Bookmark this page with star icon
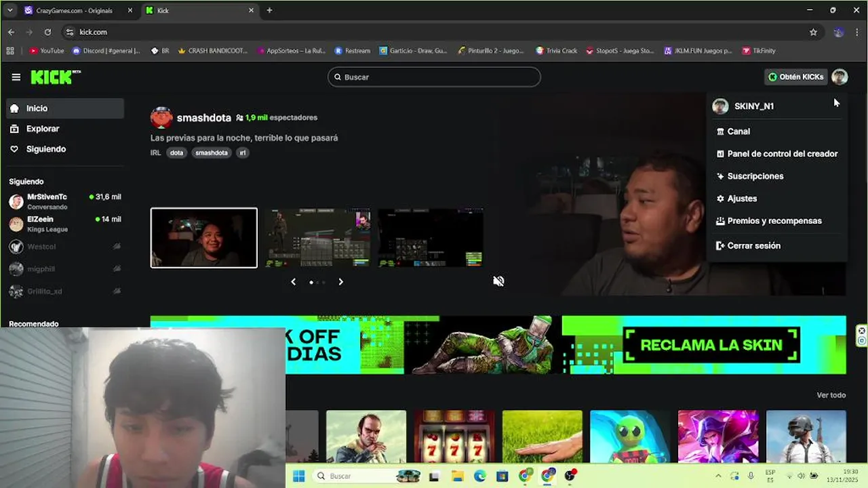The width and height of the screenshot is (868, 488). 813,32
